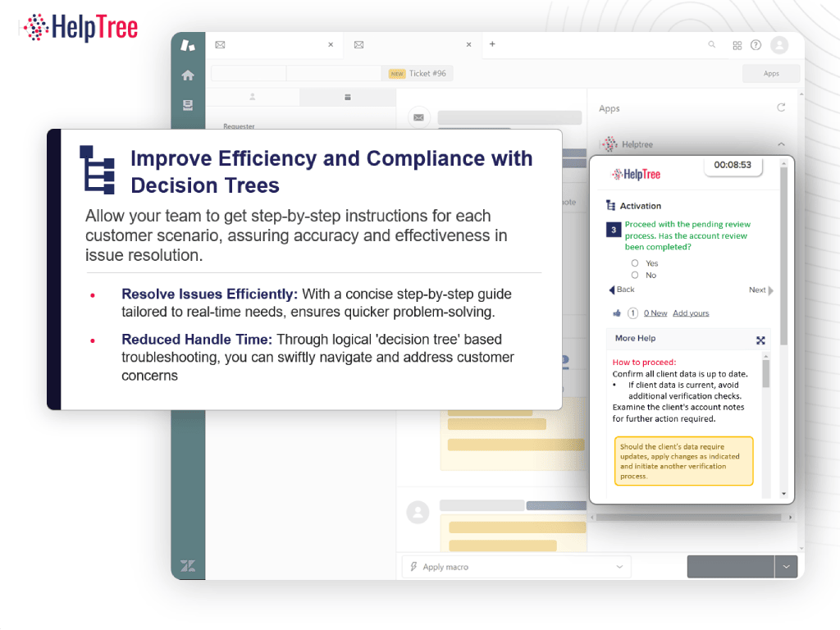
Task: Go Back to the previous step
Action: [x=622, y=290]
